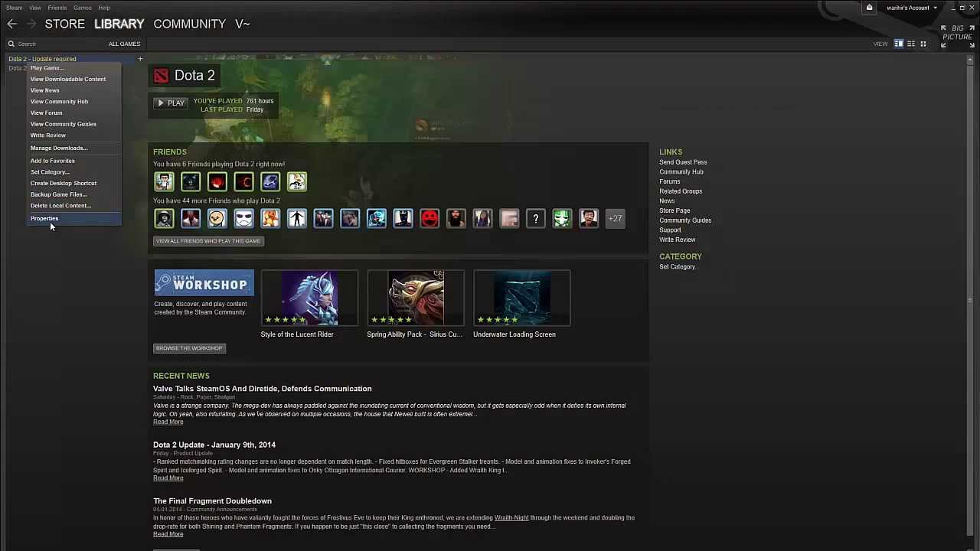Open the inbox envelope notification icon

coord(869,8)
